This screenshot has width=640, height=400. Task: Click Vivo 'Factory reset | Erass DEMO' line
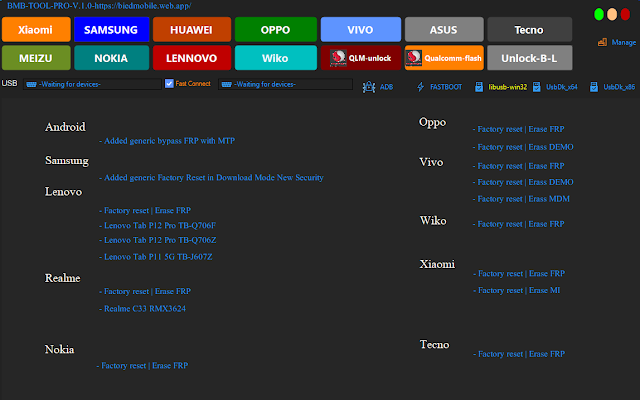click(523, 182)
